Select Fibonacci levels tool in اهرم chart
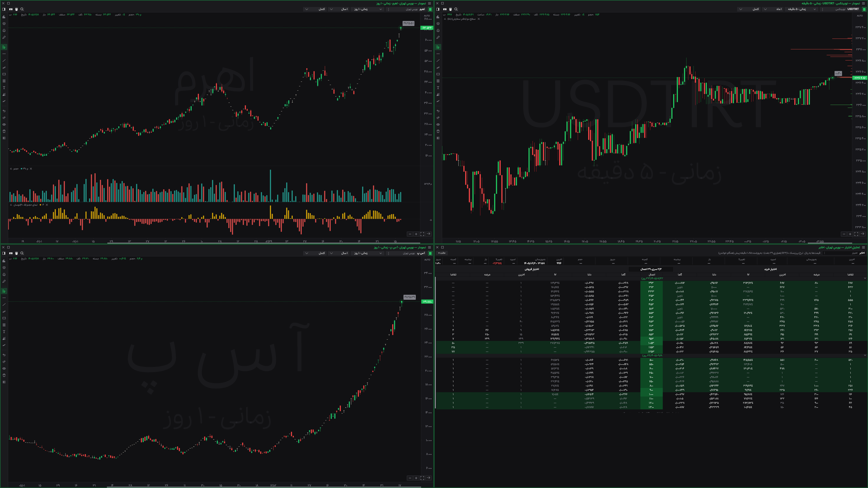868x488 pixels. [x=4, y=81]
